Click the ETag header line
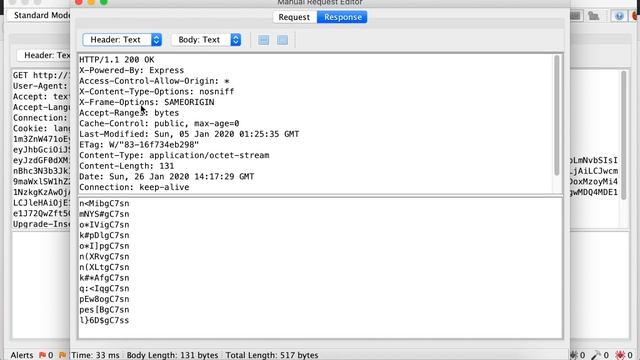640x360 pixels. (139, 144)
